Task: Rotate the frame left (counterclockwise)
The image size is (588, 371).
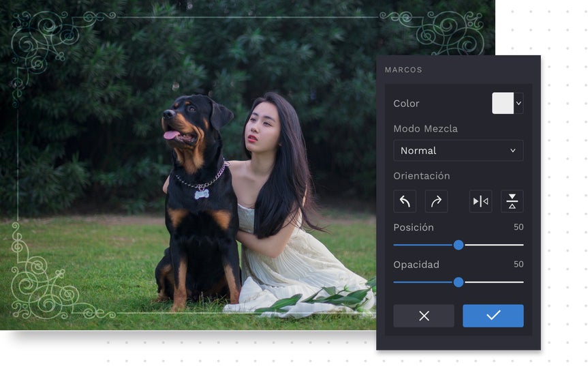Action: (x=405, y=201)
